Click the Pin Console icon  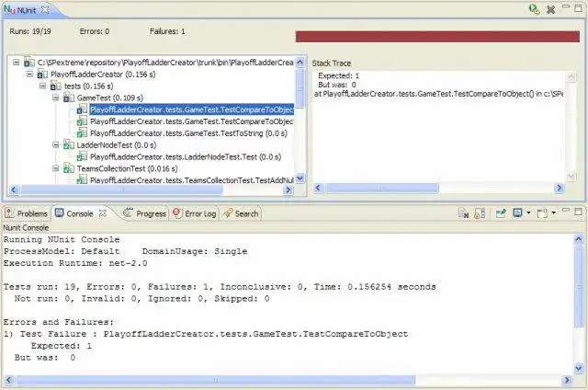(x=501, y=213)
